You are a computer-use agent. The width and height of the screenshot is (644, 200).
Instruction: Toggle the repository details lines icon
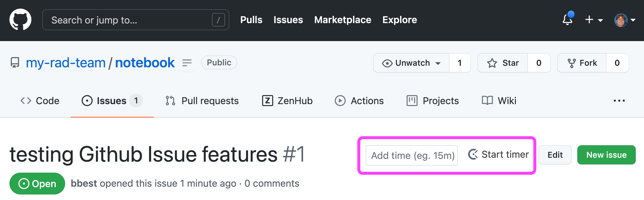tap(187, 63)
